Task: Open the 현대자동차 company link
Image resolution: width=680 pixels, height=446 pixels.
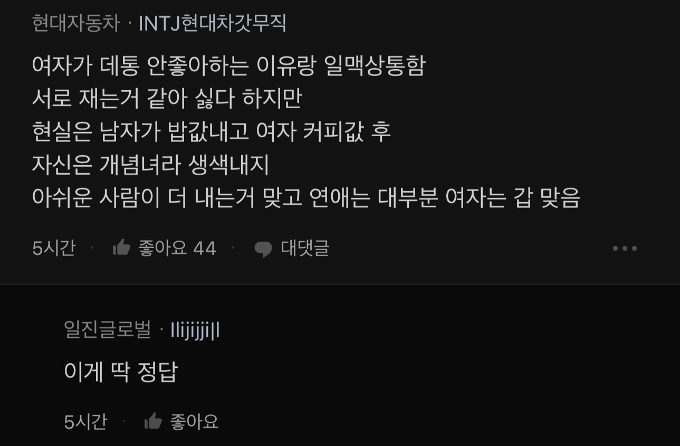Action: [75, 22]
